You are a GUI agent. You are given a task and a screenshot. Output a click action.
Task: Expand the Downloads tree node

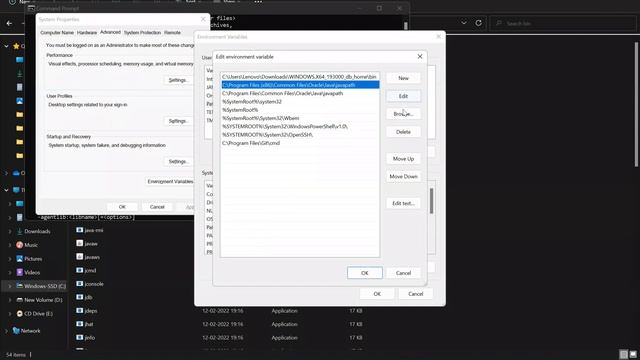10,231
